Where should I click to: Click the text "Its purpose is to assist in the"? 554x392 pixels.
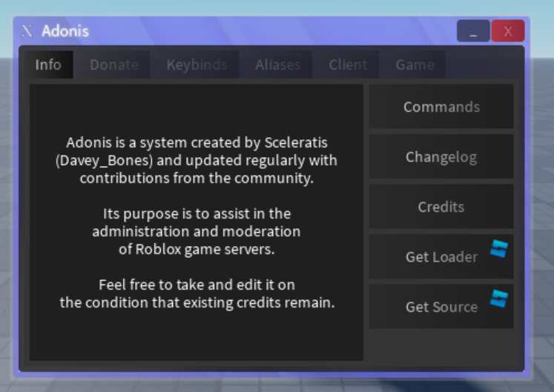pos(197,213)
